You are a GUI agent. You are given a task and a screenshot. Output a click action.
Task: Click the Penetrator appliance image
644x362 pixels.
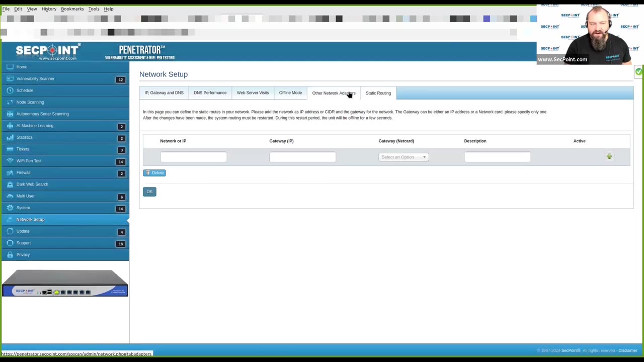(65, 283)
